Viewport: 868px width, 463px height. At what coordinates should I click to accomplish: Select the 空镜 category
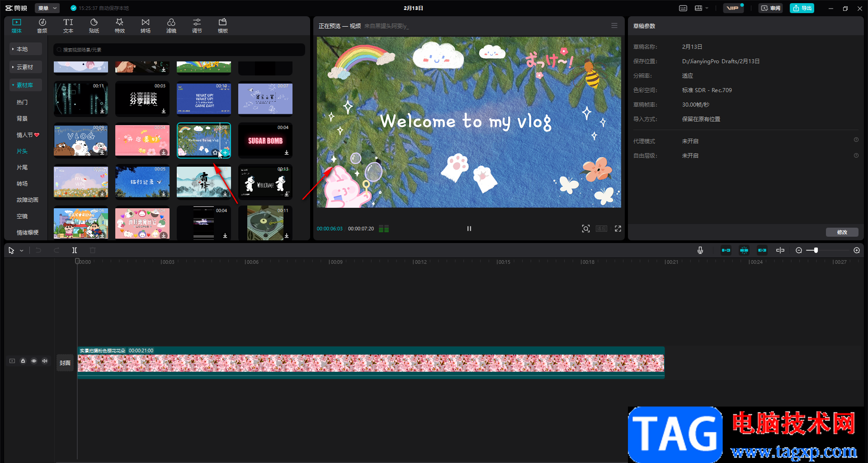pyautogui.click(x=22, y=216)
